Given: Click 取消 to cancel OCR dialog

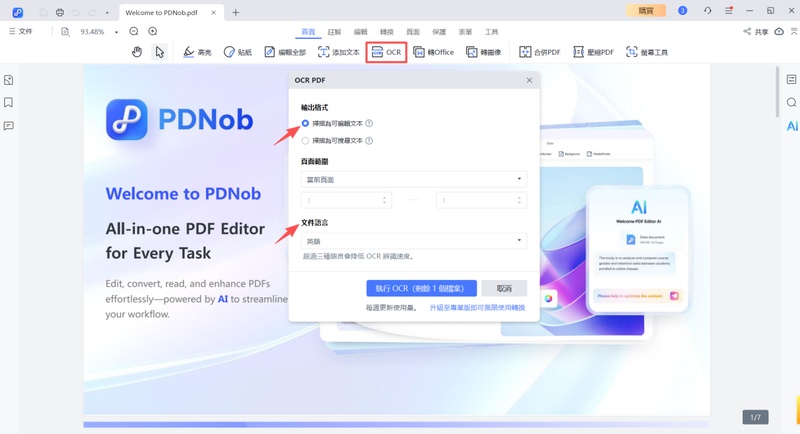Looking at the screenshot, I should [x=504, y=288].
